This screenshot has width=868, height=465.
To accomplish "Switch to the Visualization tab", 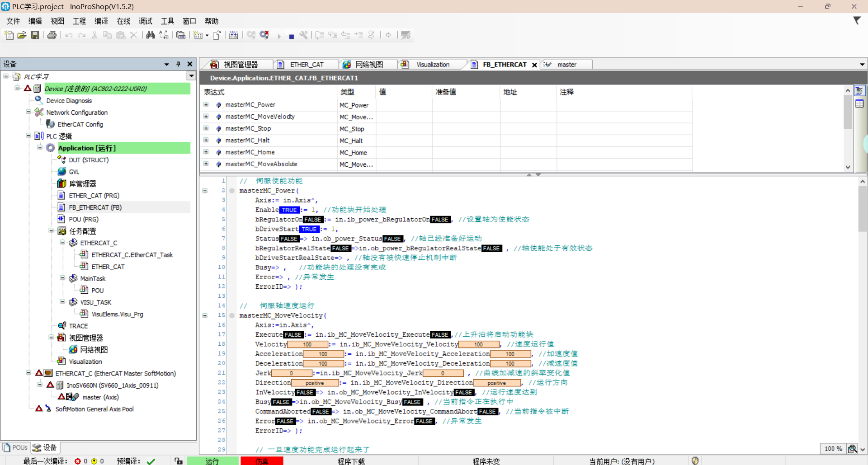I will (x=432, y=65).
